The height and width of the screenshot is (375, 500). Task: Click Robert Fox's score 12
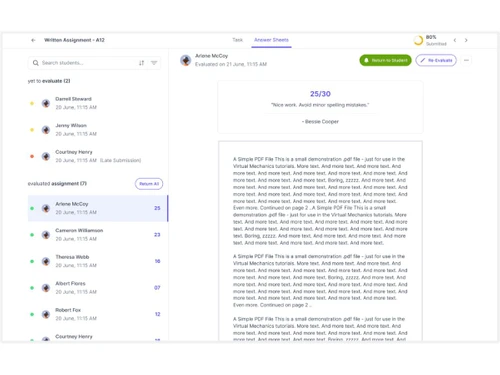pyautogui.click(x=158, y=314)
